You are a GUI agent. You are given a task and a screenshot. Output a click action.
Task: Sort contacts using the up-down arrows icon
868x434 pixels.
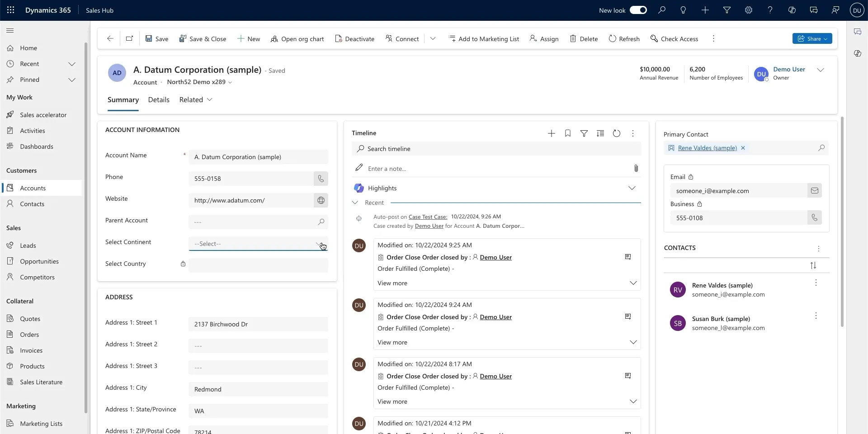point(813,265)
